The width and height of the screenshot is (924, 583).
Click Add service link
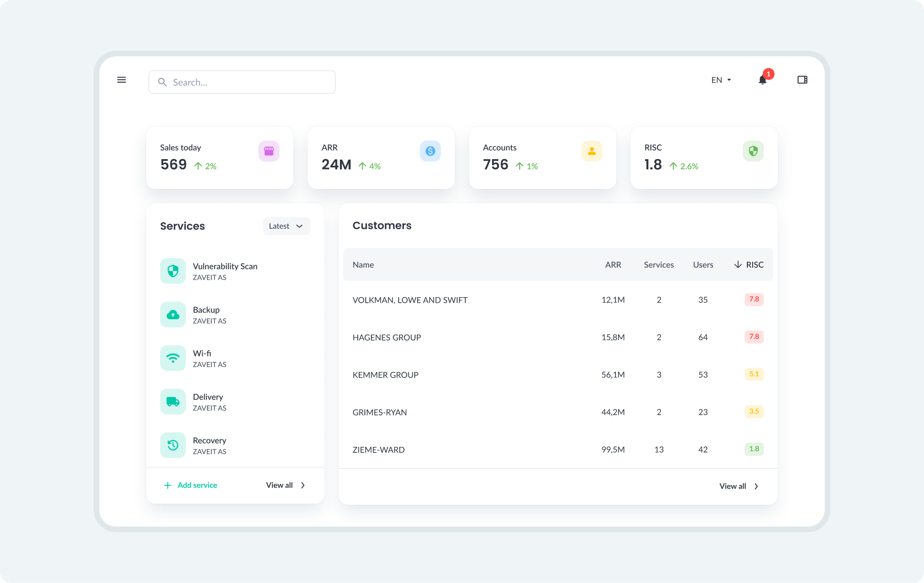coord(191,485)
